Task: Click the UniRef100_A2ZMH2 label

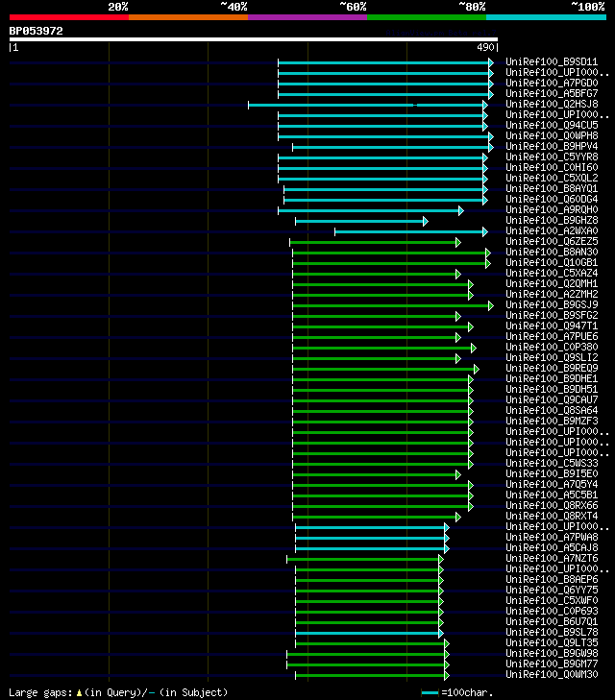Action: click(552, 294)
